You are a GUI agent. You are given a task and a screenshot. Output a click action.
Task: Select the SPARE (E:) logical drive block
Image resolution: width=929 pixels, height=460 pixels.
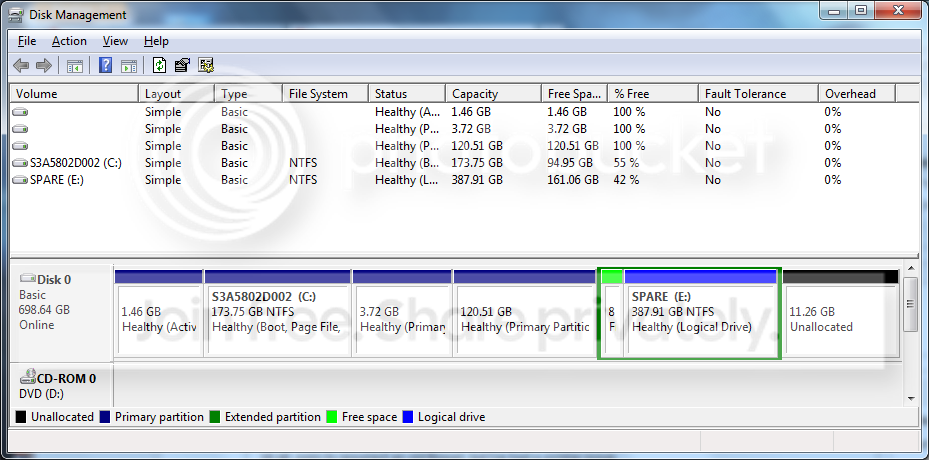pyautogui.click(x=701, y=314)
